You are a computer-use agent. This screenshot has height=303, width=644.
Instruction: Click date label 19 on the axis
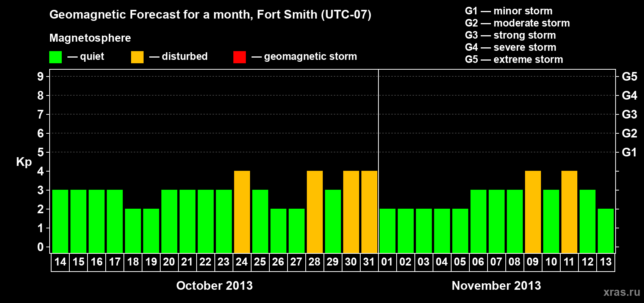pyautogui.click(x=151, y=262)
